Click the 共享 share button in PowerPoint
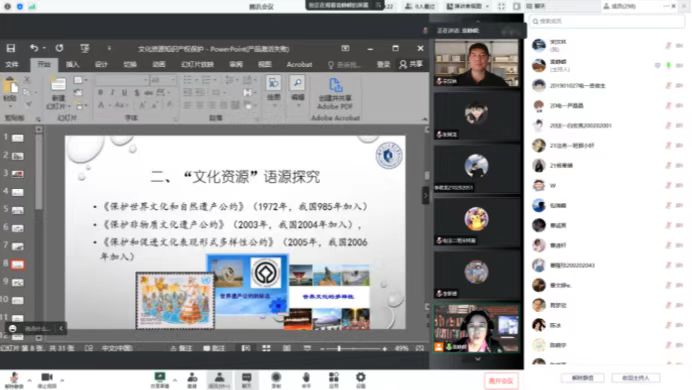The image size is (692, 390). (411, 64)
